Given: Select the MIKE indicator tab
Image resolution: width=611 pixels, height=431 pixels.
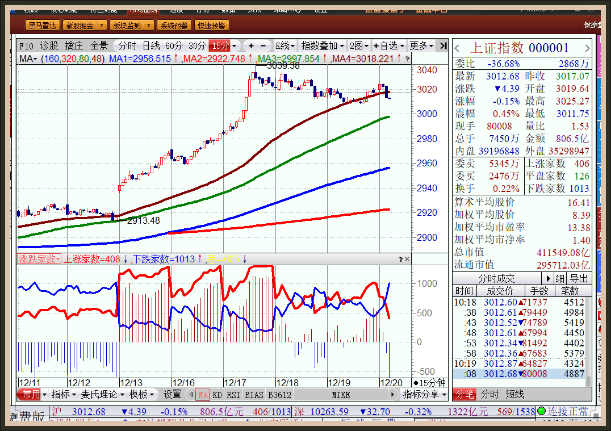Looking at the screenshot, I should click(341, 395).
